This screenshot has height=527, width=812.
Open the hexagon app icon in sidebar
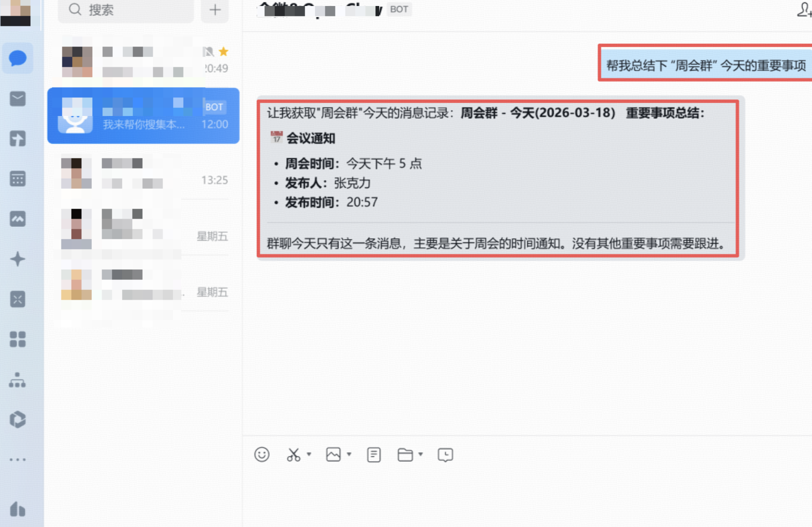click(x=18, y=420)
